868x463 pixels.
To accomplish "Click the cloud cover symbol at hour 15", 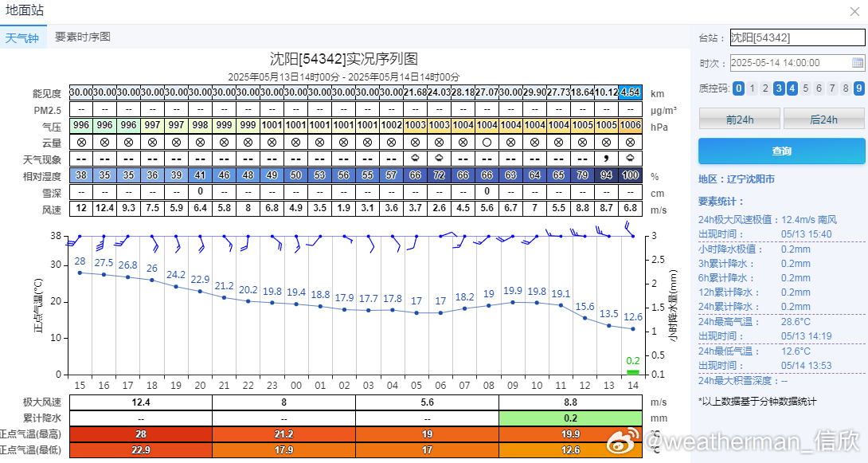I will [x=81, y=143].
